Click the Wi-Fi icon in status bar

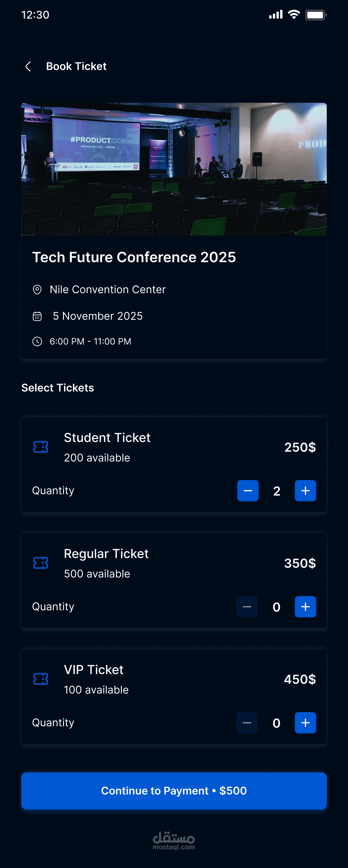294,14
